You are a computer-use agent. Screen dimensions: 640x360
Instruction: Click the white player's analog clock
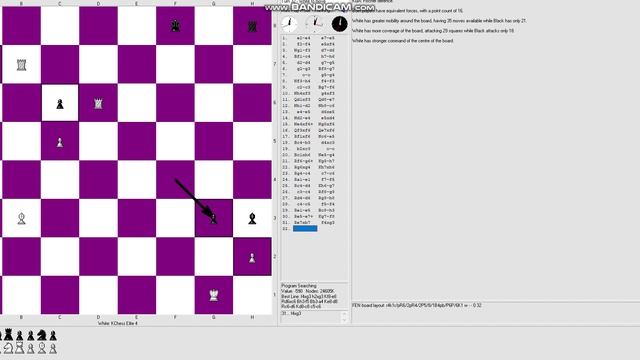point(289,24)
